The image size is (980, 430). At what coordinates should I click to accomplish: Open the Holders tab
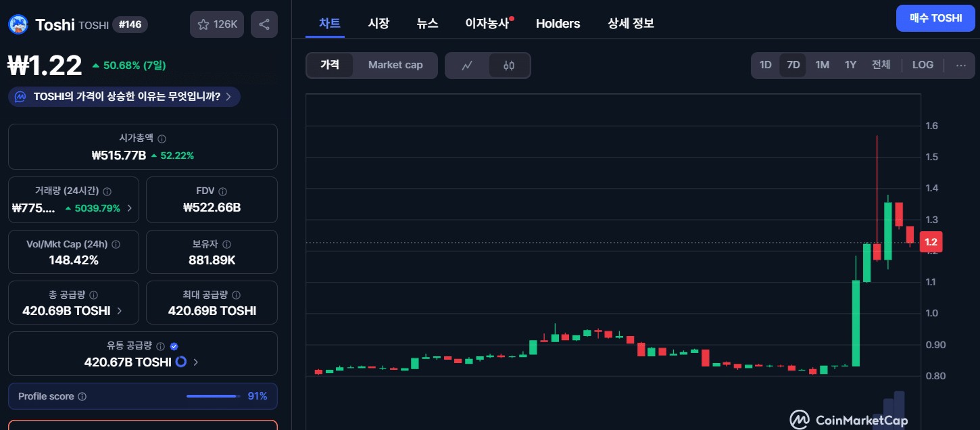[x=558, y=24]
